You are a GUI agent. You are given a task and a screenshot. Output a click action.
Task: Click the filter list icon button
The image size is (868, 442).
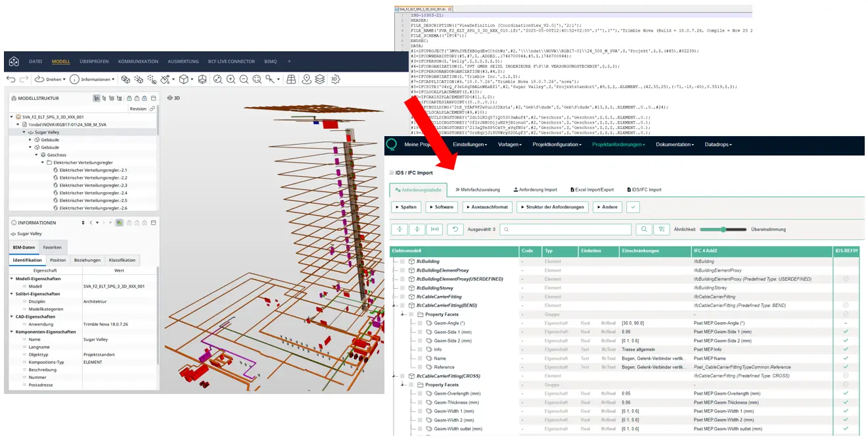pos(662,230)
